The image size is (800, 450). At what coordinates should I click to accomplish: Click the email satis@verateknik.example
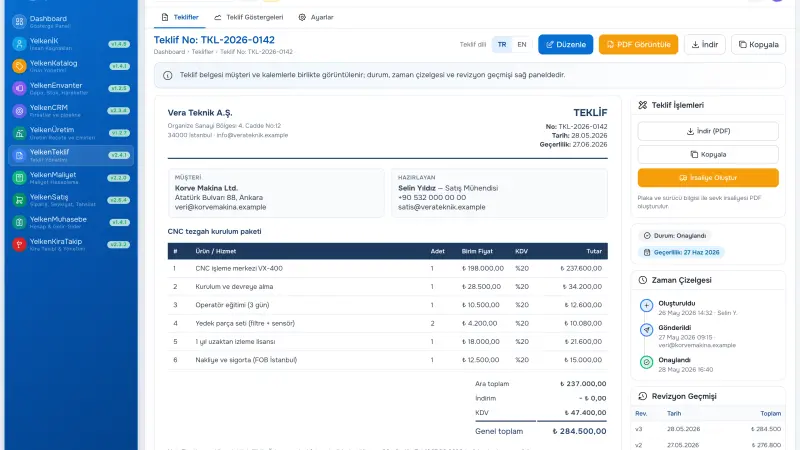click(x=441, y=207)
